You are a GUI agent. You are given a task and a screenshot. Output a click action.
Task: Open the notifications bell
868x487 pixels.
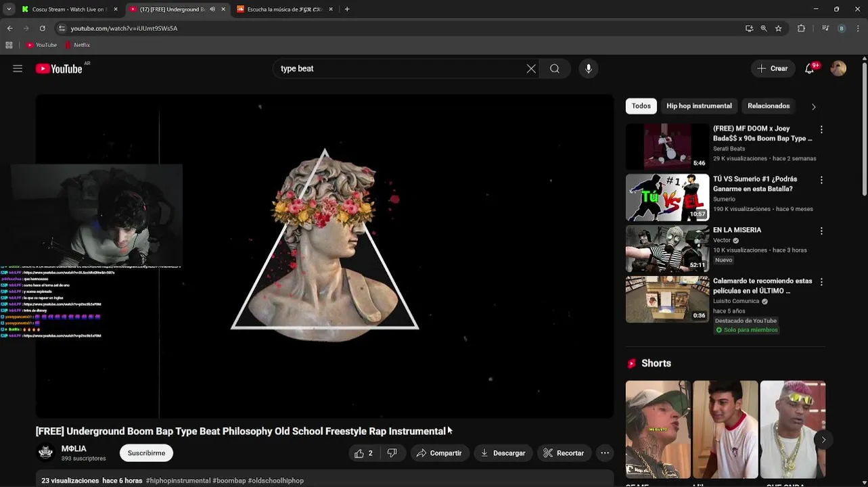click(810, 68)
